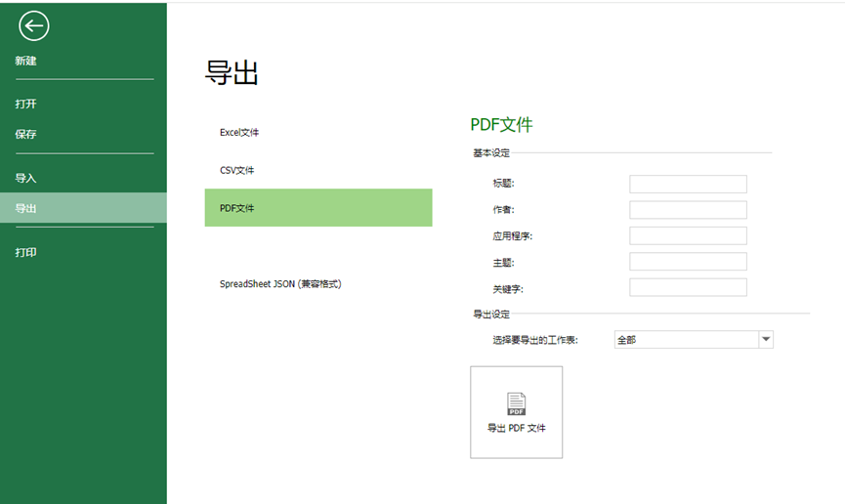Focus the 作者 input field
Image resolution: width=845 pixels, height=504 pixels.
click(x=688, y=210)
